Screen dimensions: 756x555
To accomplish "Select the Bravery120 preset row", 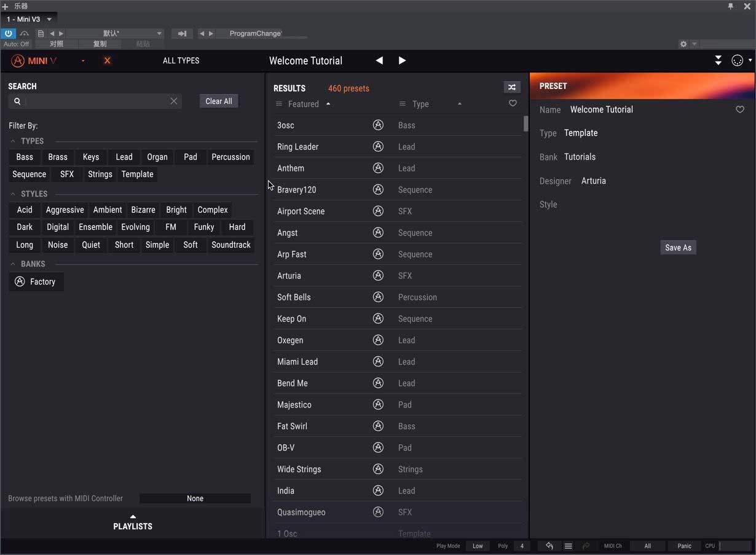I will point(398,189).
